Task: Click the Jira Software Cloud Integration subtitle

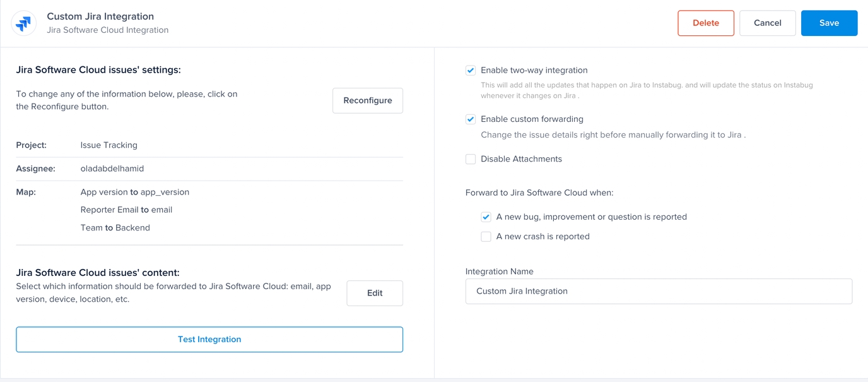Action: [107, 30]
